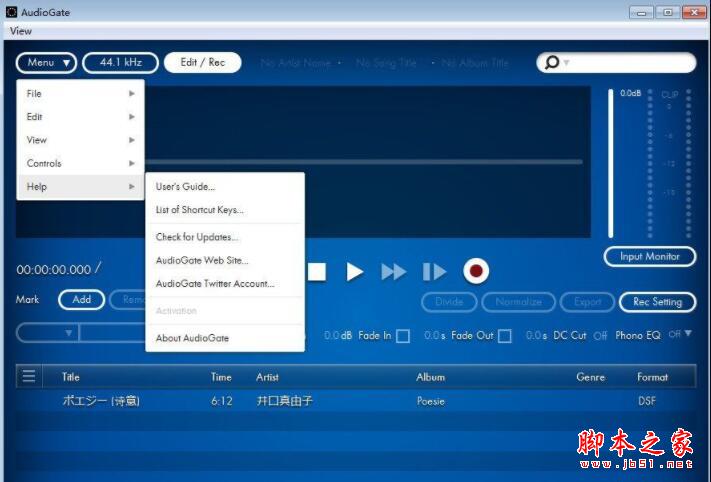Open the User's Guide
Image resolution: width=711 pixels, height=482 pixels.
click(225, 186)
